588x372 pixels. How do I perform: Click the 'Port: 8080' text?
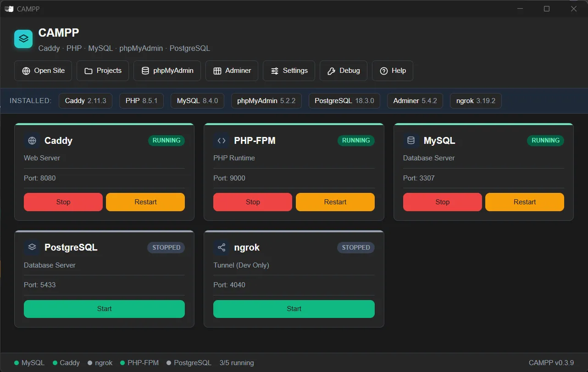point(40,178)
